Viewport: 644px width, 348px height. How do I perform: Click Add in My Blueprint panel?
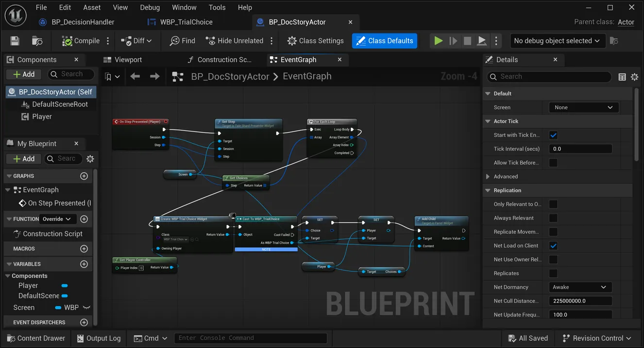(x=24, y=159)
